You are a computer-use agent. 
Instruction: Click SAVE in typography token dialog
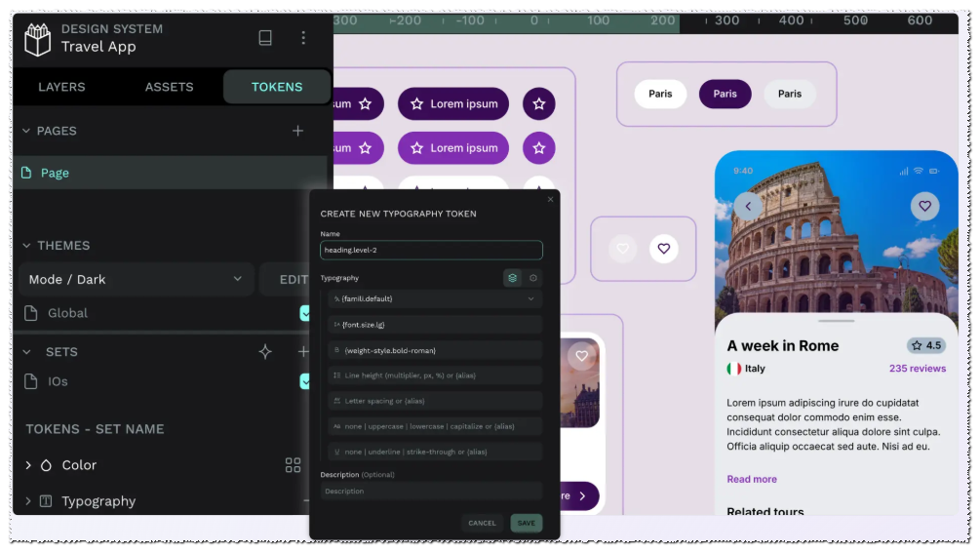coord(527,524)
